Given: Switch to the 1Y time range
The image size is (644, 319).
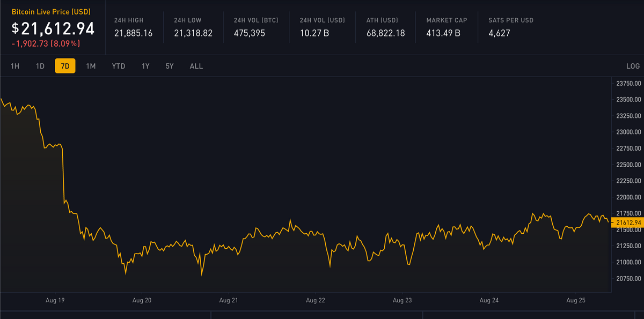Looking at the screenshot, I should 145,66.
